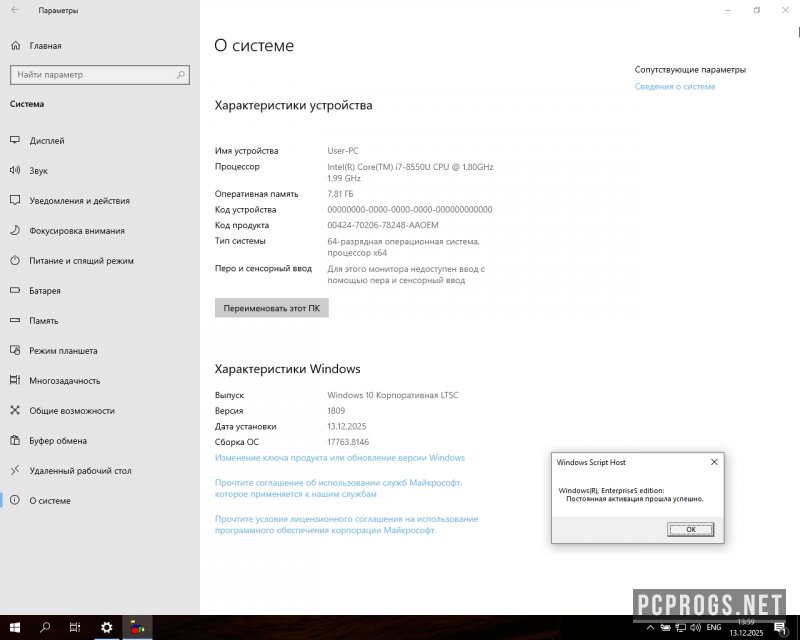
Task: Click the search magnifier in settings field
Action: pos(181,75)
